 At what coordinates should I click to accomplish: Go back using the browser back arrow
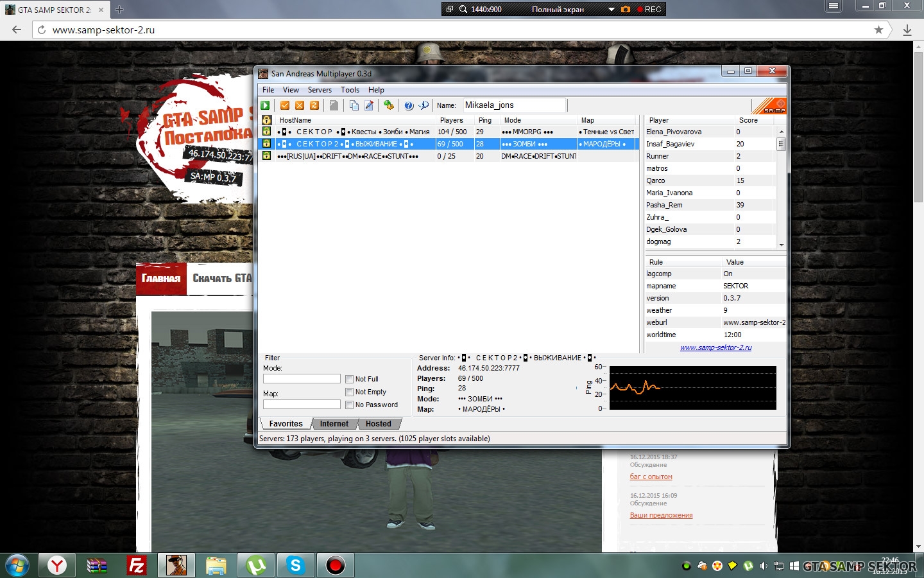[17, 30]
